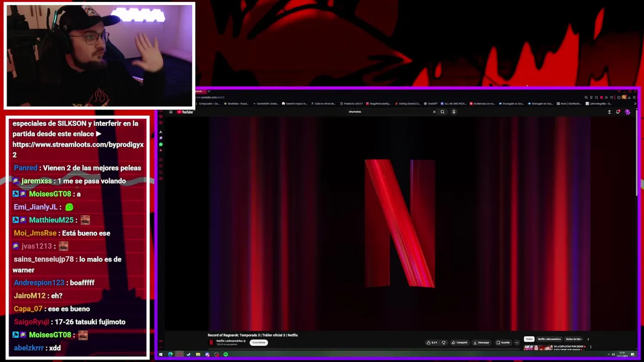Viewport: 644px width, 362px height.
Task: Open the Netflix Latinoamérica channel name
Action: pos(230,341)
